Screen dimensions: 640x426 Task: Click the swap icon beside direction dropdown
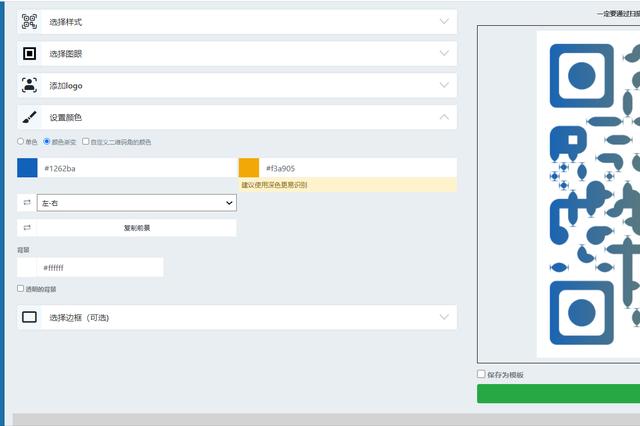point(27,203)
